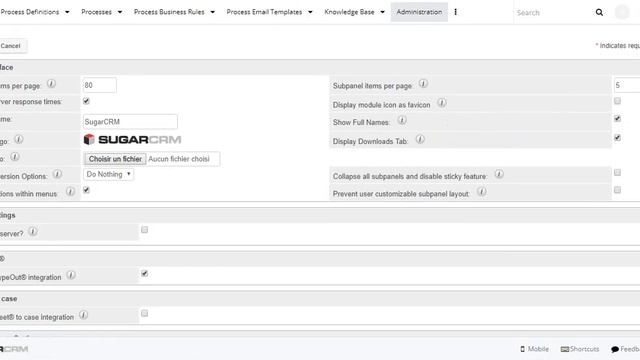Open the Feedback footer link
This screenshot has height=360, width=640.
[625, 349]
